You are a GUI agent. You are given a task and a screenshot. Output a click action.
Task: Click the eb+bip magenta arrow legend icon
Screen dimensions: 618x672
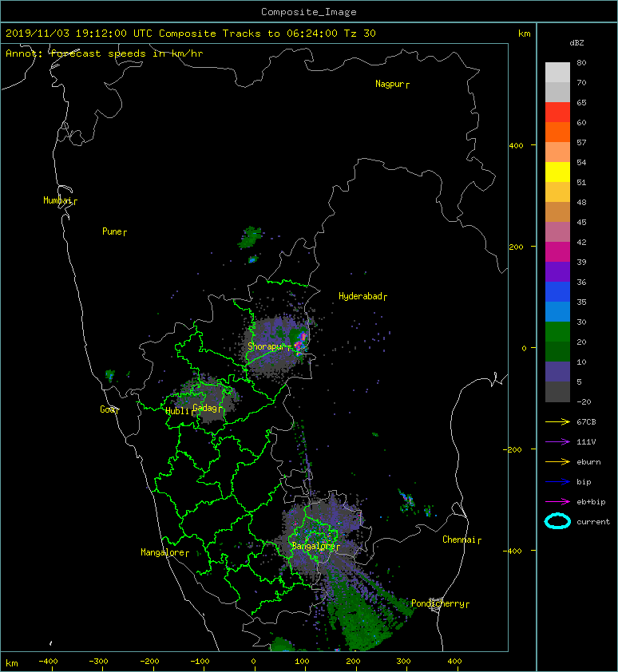click(x=557, y=501)
